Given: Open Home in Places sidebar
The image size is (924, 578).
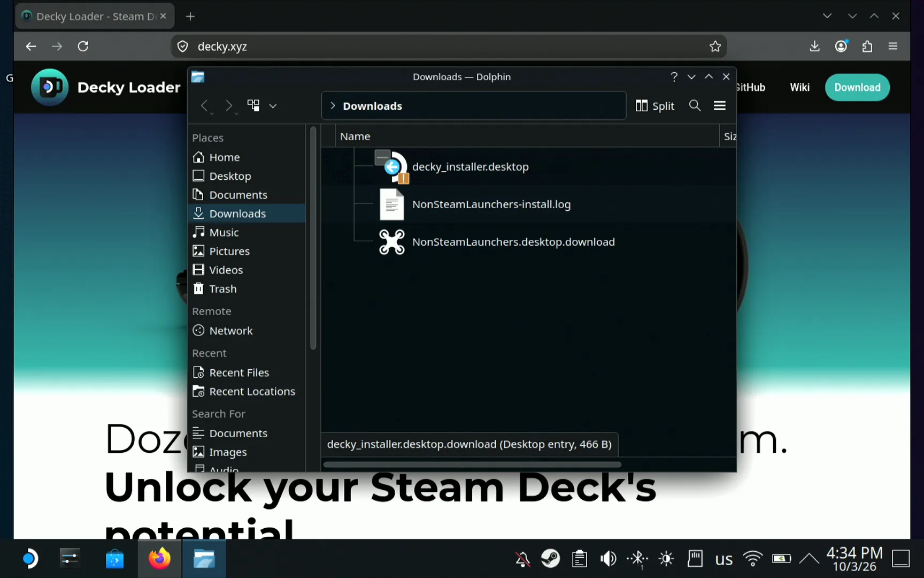Looking at the screenshot, I should pos(247,157).
